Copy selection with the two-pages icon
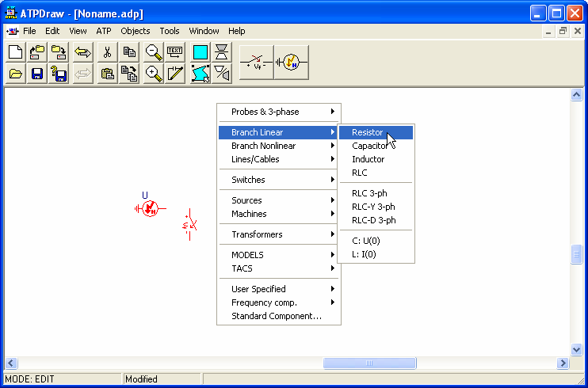The height and width of the screenshot is (388, 588). tap(128, 51)
